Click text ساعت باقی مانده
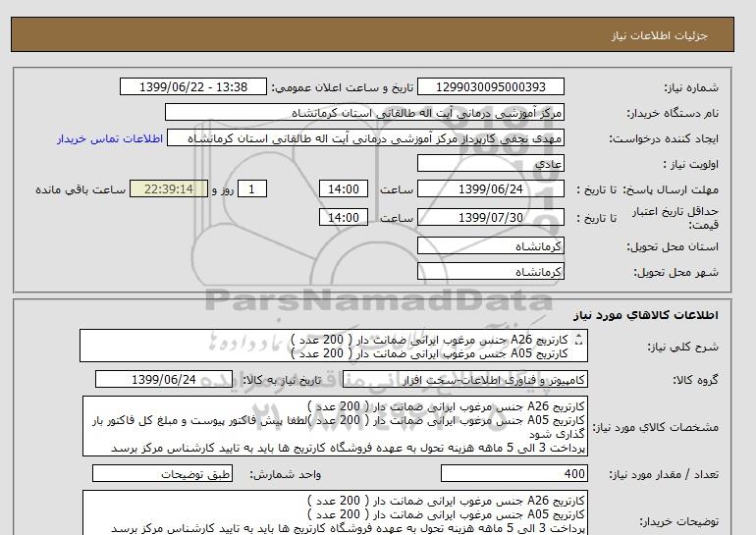The height and width of the screenshot is (535, 756). [x=81, y=189]
